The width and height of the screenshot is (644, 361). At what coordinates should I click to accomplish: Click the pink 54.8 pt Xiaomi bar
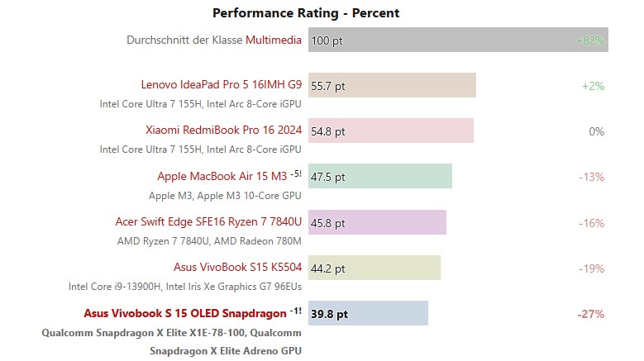tap(390, 131)
